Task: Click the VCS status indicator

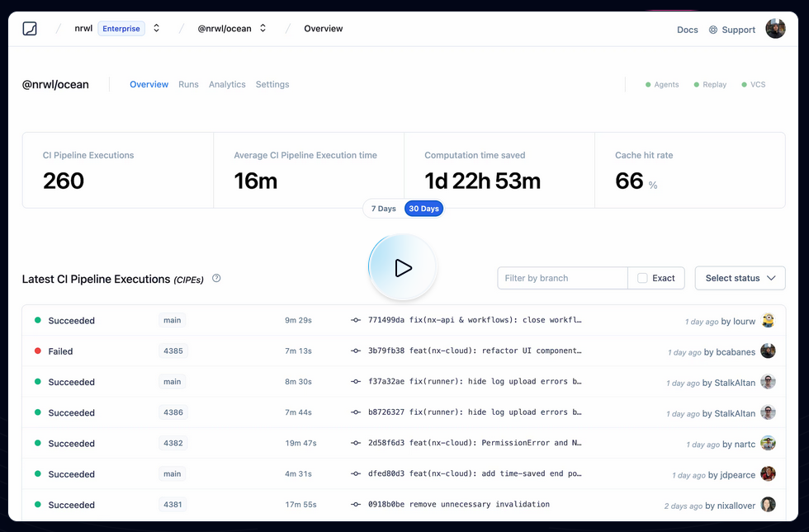Action: (754, 84)
